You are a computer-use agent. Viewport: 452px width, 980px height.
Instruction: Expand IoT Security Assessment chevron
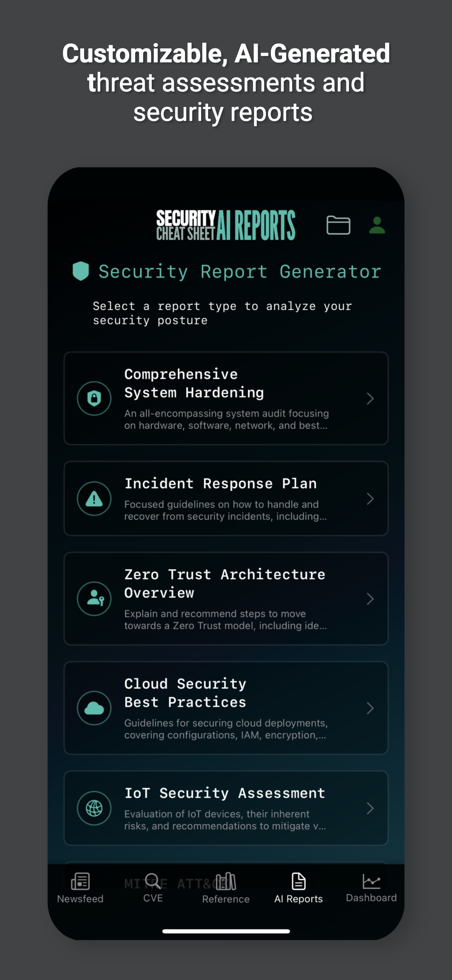tap(370, 808)
